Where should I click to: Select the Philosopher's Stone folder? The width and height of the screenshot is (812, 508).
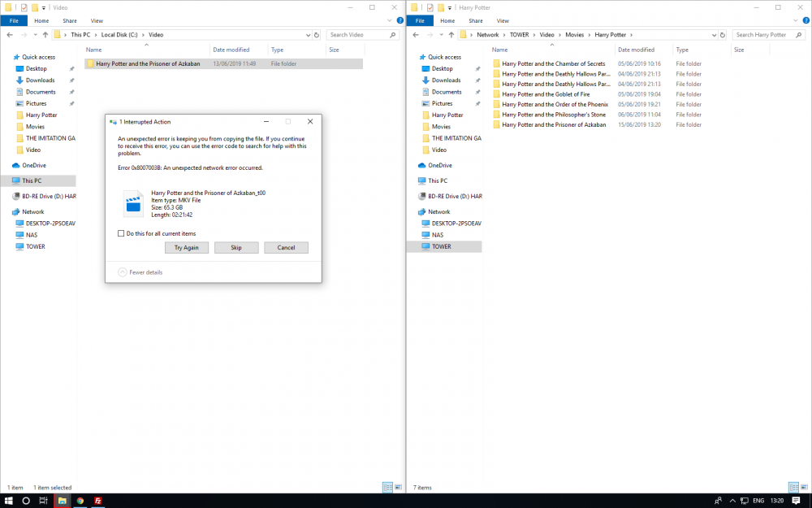coord(554,115)
